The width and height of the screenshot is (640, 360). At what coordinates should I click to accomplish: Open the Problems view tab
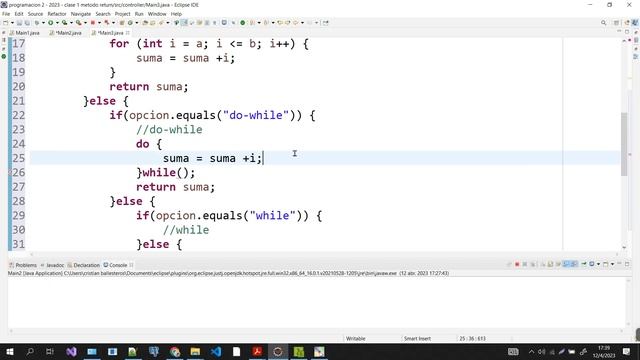click(x=23, y=265)
